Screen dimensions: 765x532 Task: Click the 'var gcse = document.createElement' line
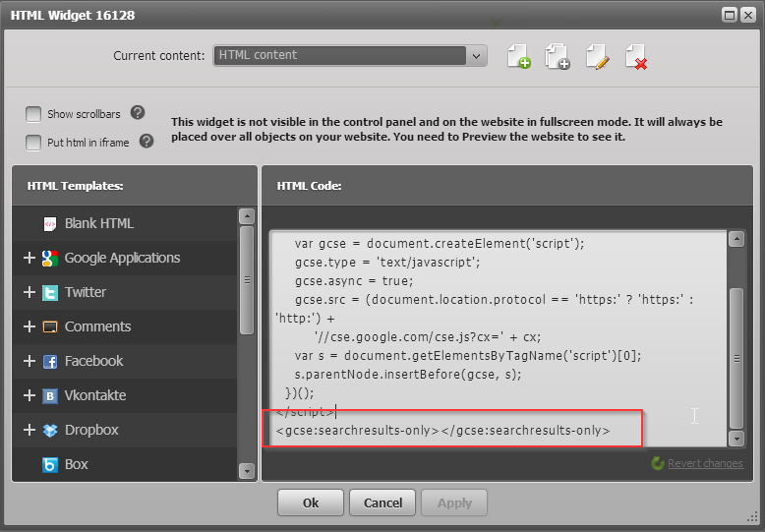(440, 244)
